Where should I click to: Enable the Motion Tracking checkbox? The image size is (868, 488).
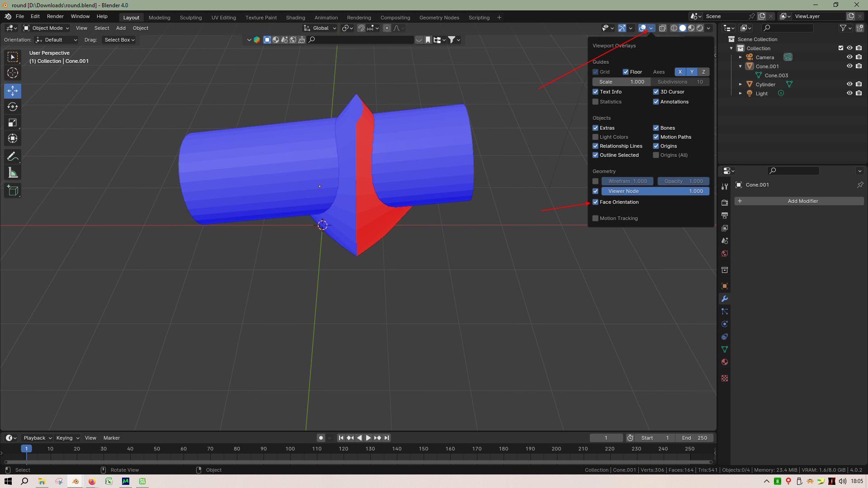click(x=595, y=218)
